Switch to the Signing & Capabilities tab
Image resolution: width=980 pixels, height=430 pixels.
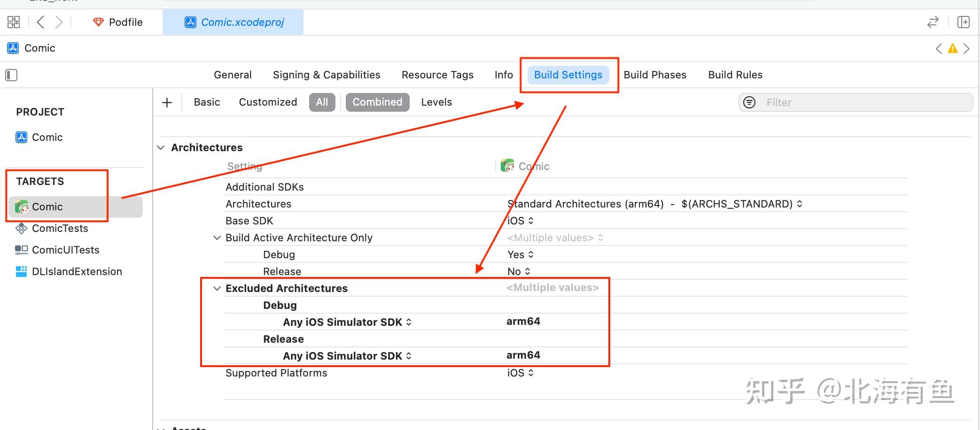326,75
